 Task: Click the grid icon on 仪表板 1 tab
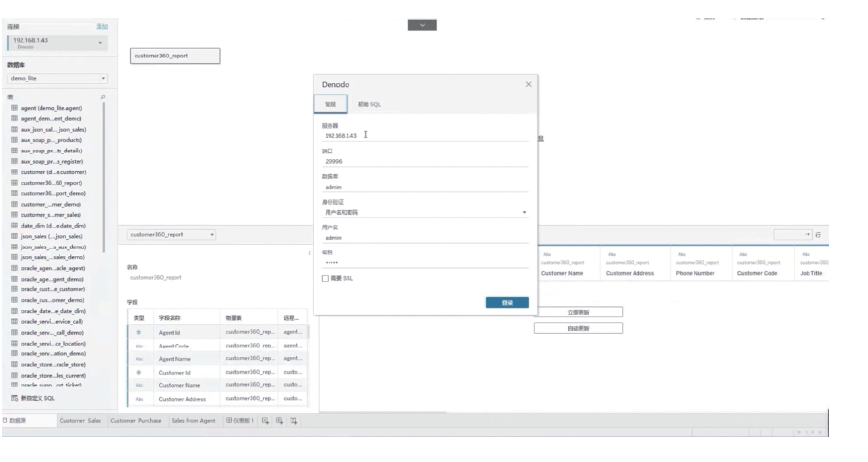tap(229, 421)
